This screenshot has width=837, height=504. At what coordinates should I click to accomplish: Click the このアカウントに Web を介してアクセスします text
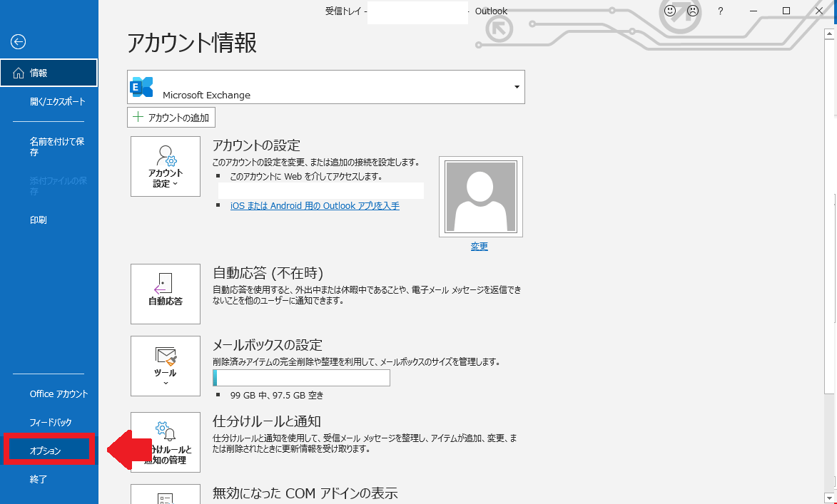click(306, 176)
